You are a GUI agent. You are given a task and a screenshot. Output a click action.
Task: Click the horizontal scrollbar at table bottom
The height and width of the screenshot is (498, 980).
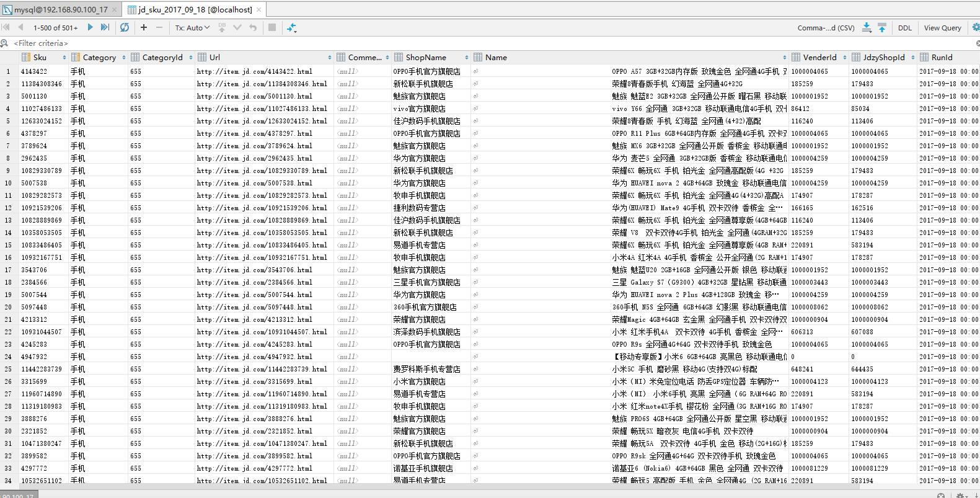point(434,487)
